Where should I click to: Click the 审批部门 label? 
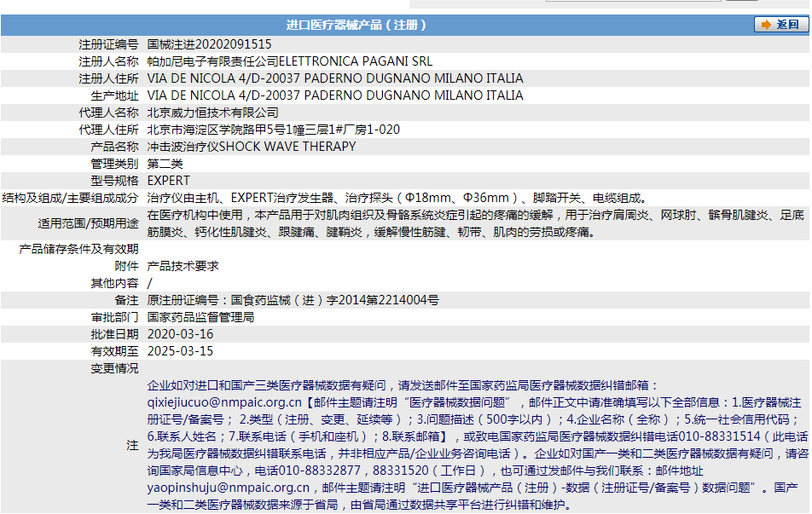pyautogui.click(x=114, y=318)
